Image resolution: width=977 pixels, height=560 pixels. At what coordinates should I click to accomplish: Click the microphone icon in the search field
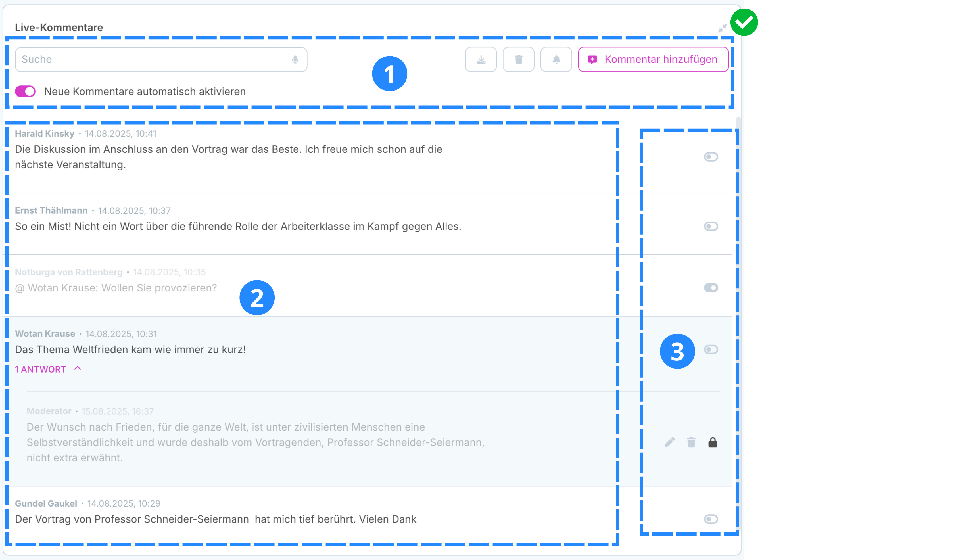(295, 60)
